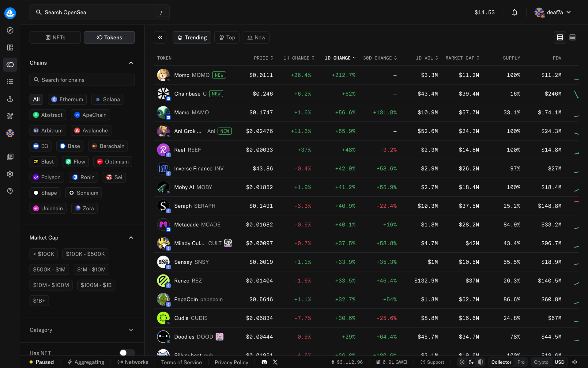
Task: Select the system theme half-circle icon
Action: [481, 362]
